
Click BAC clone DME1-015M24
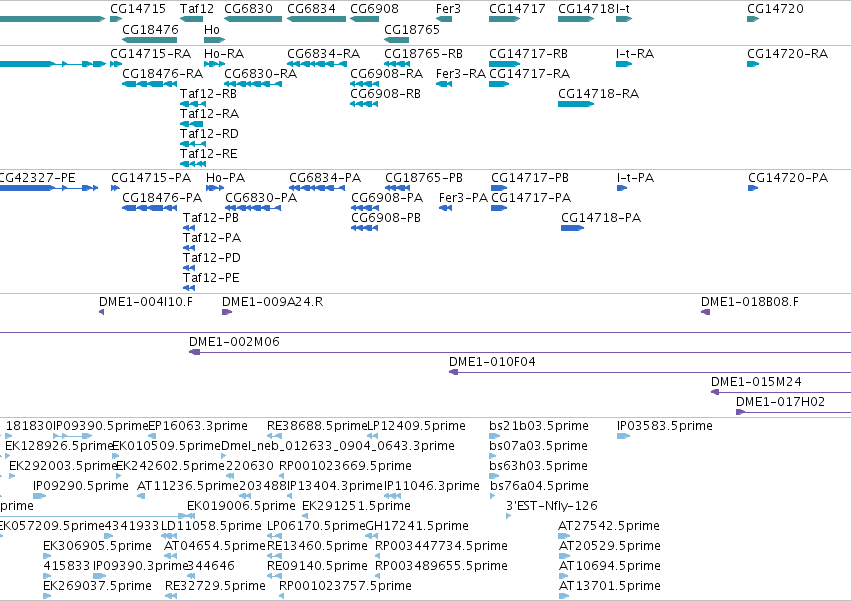[756, 382]
